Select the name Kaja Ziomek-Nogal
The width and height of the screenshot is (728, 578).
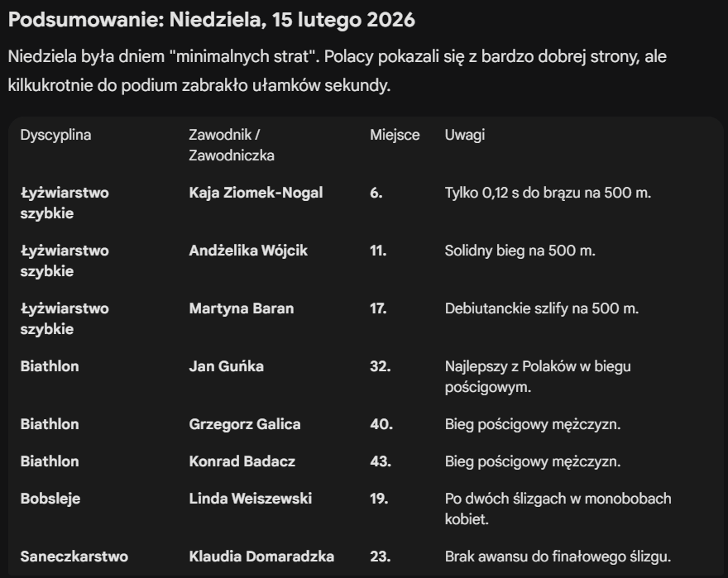tap(256, 193)
